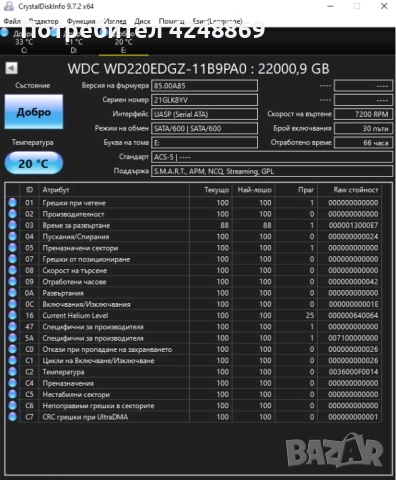396x480 pixels.
Task: Open the Файл menu
Action: 12,21
